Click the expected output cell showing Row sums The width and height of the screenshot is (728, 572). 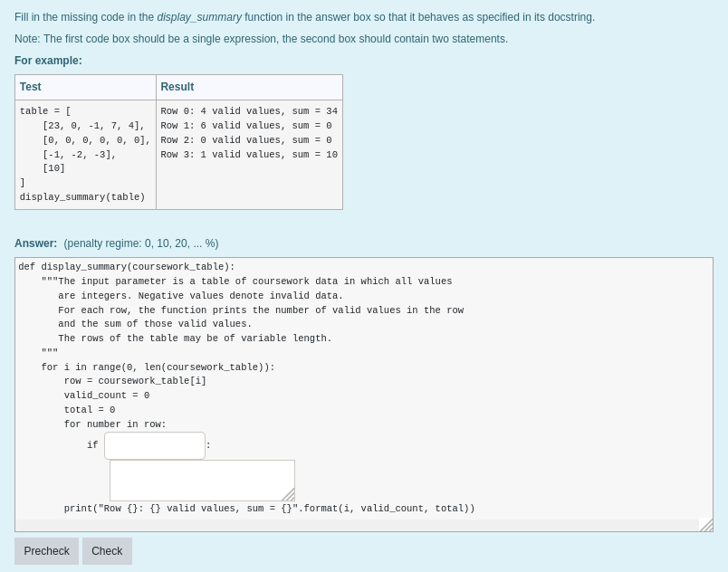[x=249, y=133]
